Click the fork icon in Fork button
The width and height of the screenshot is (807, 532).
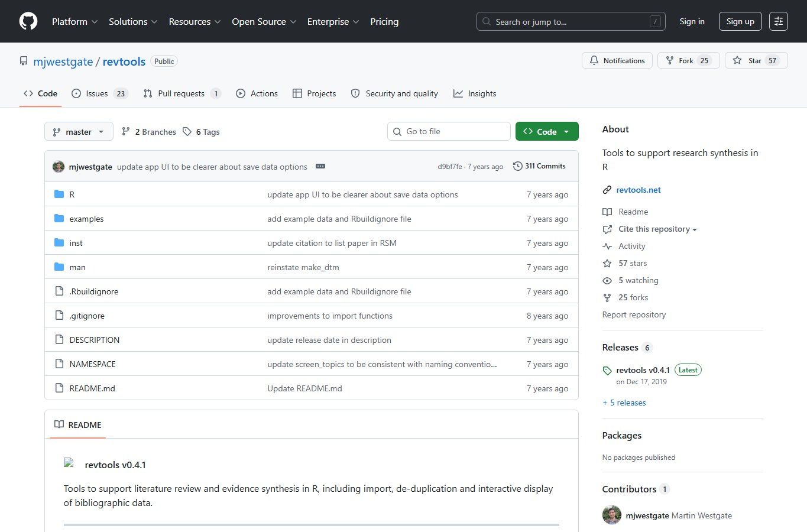(670, 60)
